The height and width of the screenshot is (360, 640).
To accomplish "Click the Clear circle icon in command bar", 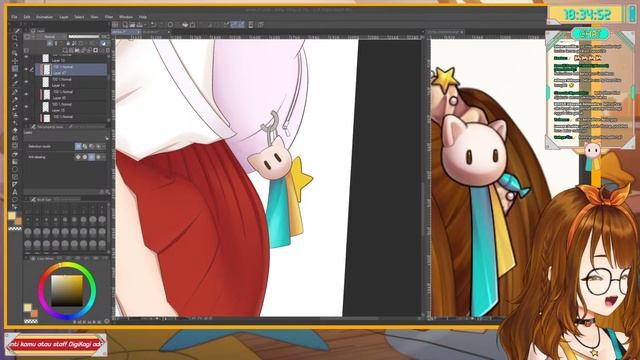I will (x=170, y=25).
